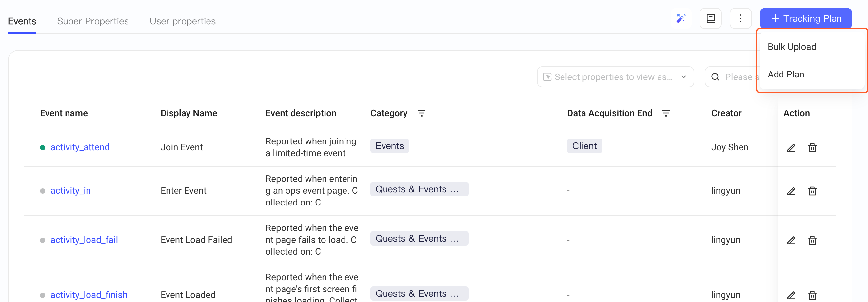Switch to User properties tab
The width and height of the screenshot is (868, 302).
click(183, 21)
